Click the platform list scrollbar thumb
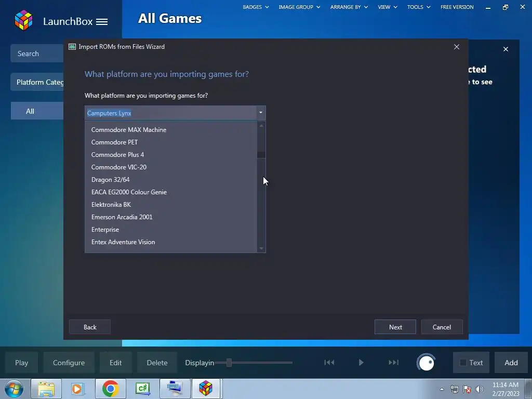The image size is (532, 399). pos(261,155)
